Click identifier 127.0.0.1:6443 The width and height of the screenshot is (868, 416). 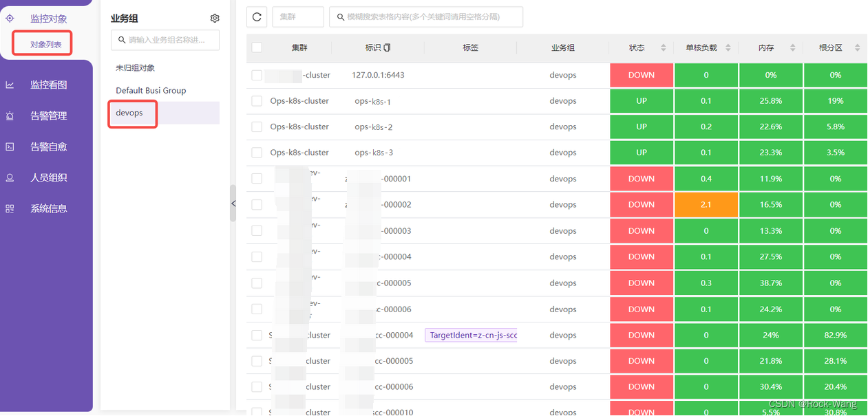[x=378, y=75]
